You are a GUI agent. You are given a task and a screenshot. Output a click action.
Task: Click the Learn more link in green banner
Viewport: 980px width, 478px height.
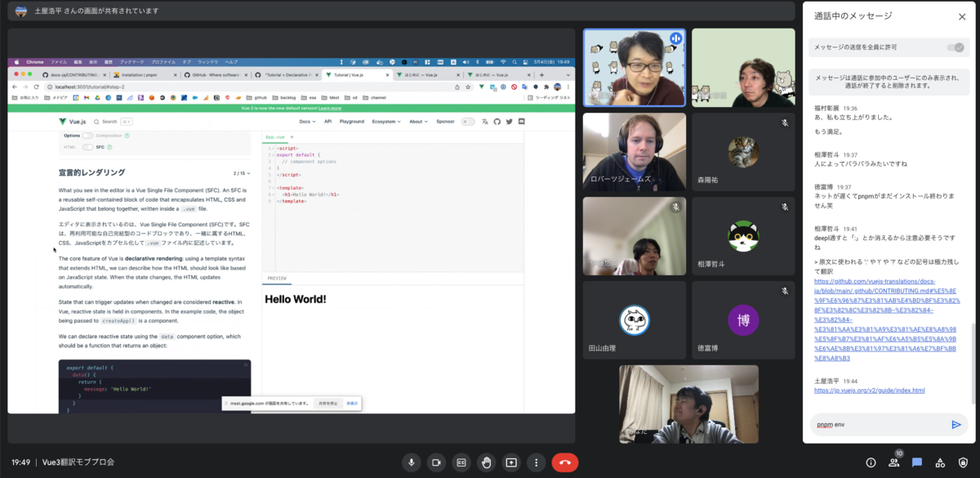click(x=330, y=108)
